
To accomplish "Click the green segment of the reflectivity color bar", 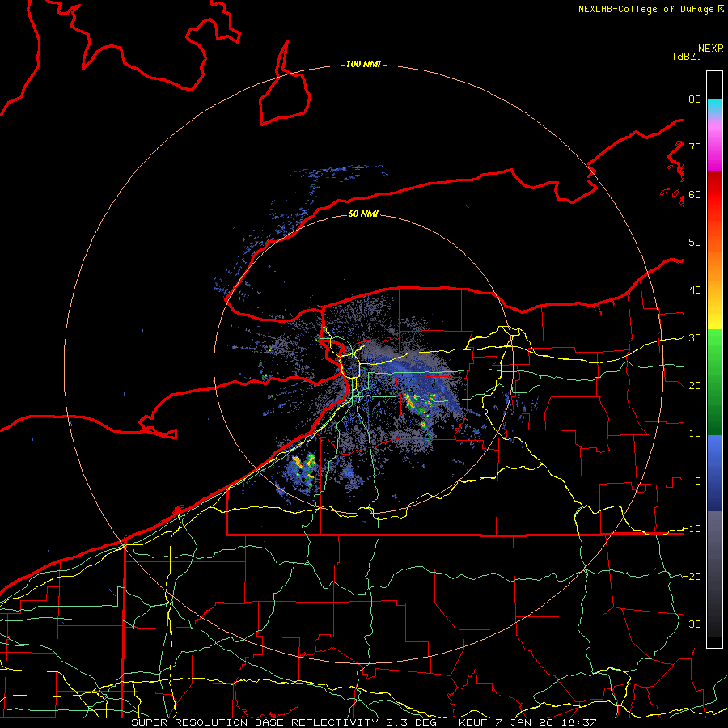I will pos(714,382).
